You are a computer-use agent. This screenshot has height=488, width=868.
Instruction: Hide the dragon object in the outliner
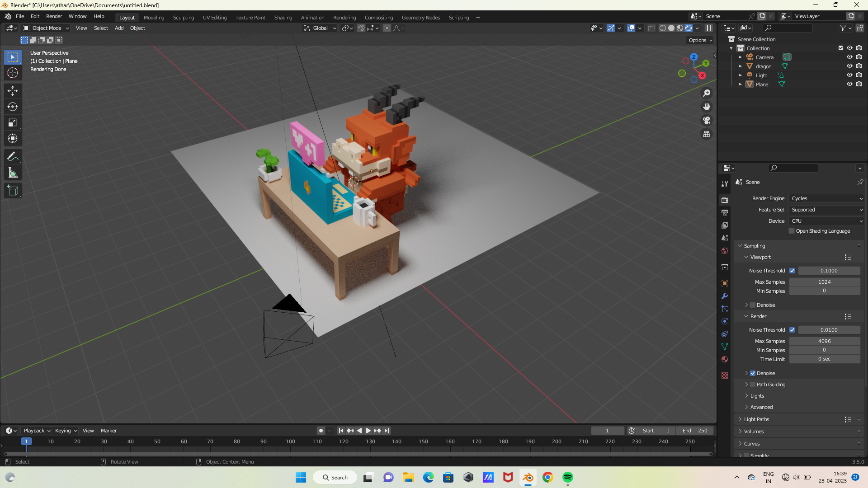click(x=849, y=66)
